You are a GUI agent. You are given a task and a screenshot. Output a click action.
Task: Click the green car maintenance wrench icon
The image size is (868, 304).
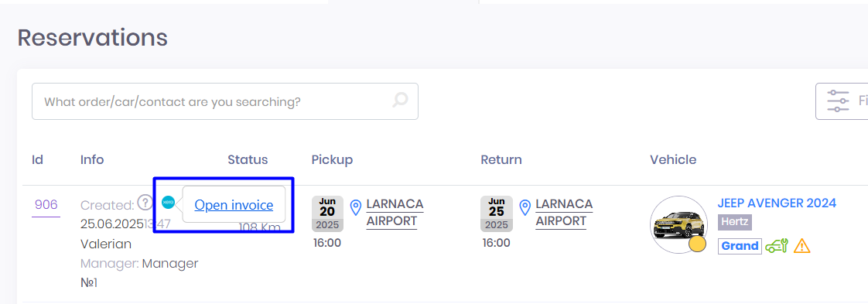(x=777, y=246)
